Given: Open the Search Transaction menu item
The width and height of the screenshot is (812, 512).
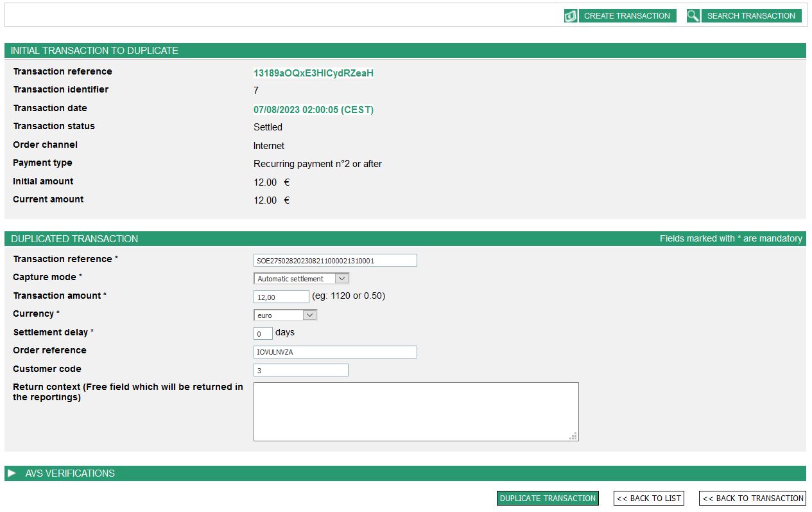Looking at the screenshot, I should 752,15.
